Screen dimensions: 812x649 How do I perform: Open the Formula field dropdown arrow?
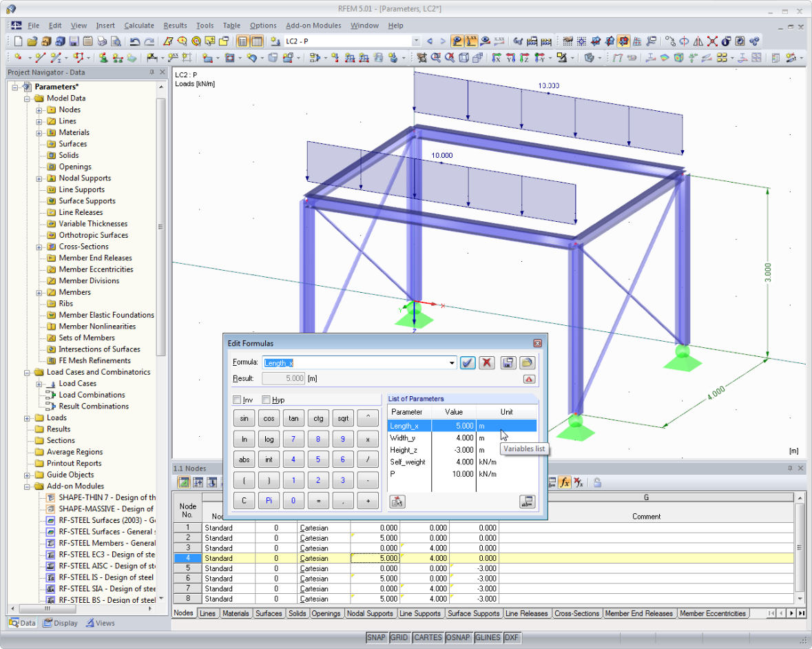[x=451, y=362]
